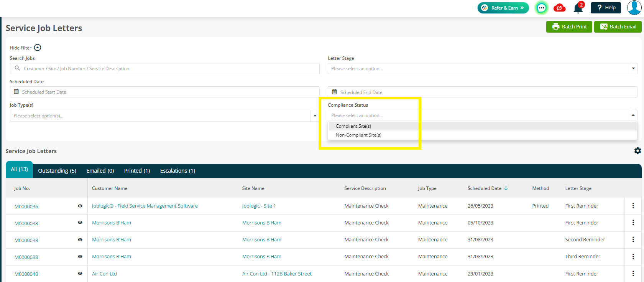Click the eye icon in the Third Reminder row
Image resolution: width=644 pixels, height=282 pixels.
[80, 257]
